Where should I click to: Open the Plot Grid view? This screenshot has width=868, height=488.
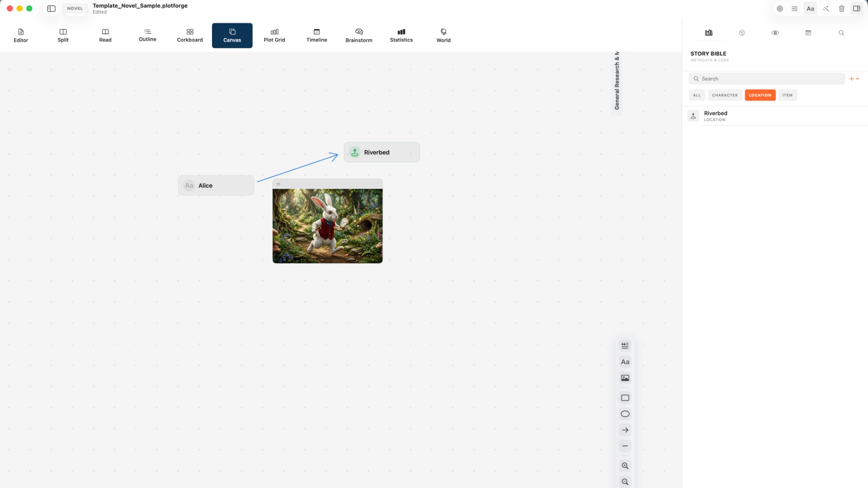click(x=274, y=35)
